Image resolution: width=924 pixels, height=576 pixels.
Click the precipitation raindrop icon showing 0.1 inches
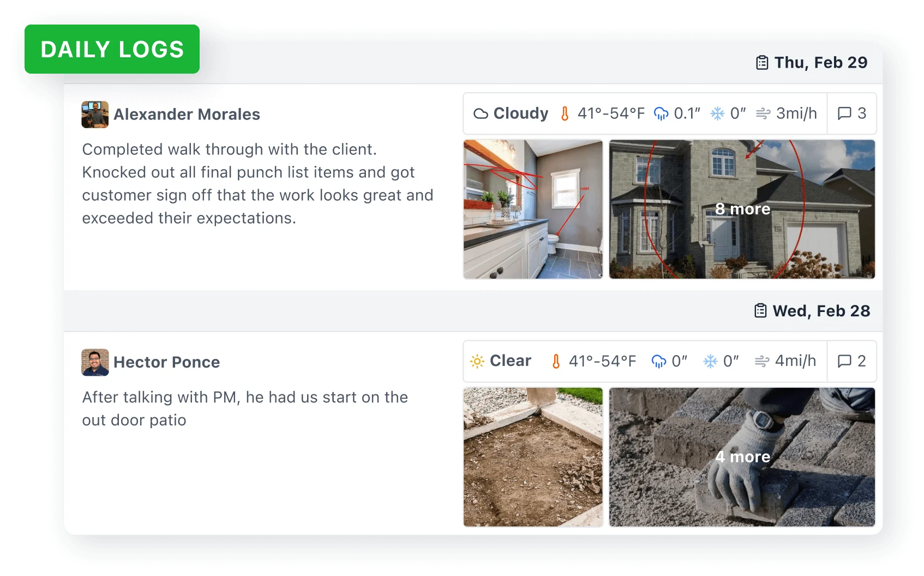click(x=662, y=113)
